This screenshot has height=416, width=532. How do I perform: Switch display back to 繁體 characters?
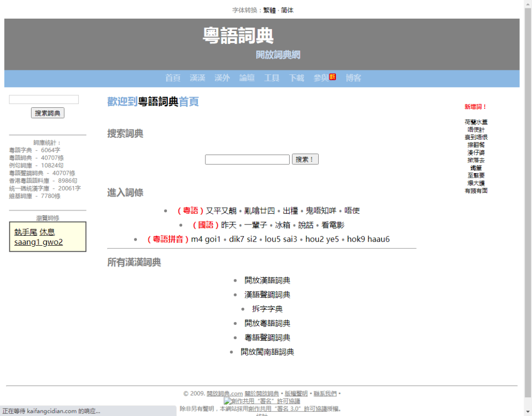coord(270,10)
